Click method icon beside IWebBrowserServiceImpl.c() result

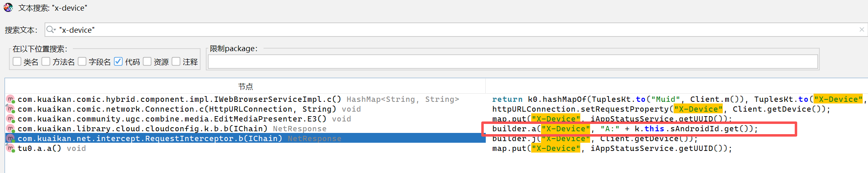10,99
